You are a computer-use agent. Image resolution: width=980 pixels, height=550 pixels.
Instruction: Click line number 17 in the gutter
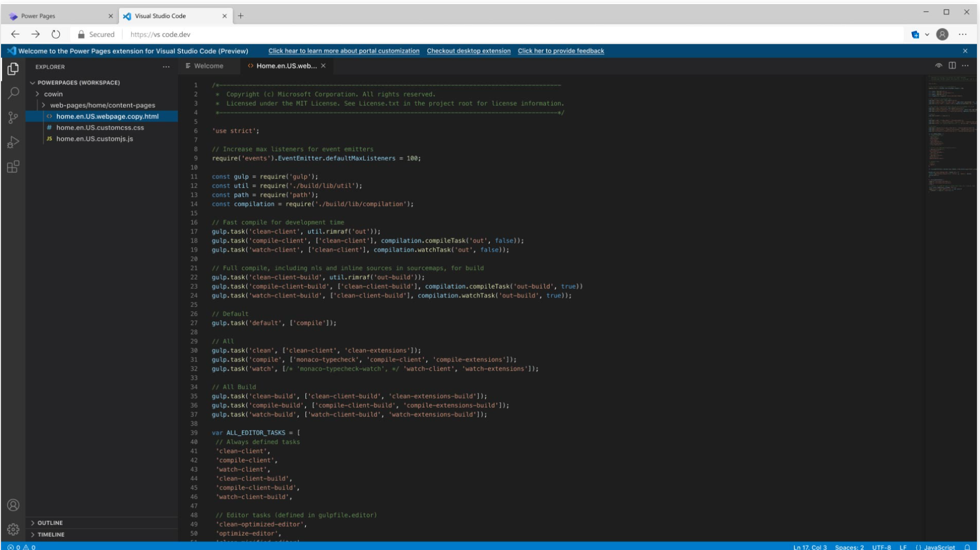pyautogui.click(x=194, y=232)
